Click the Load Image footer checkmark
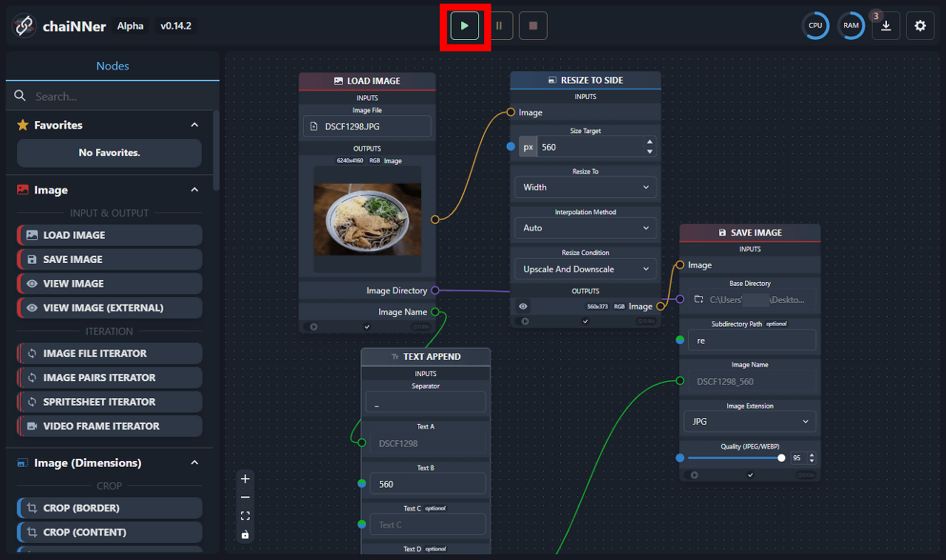This screenshot has width=946, height=560. (x=367, y=327)
